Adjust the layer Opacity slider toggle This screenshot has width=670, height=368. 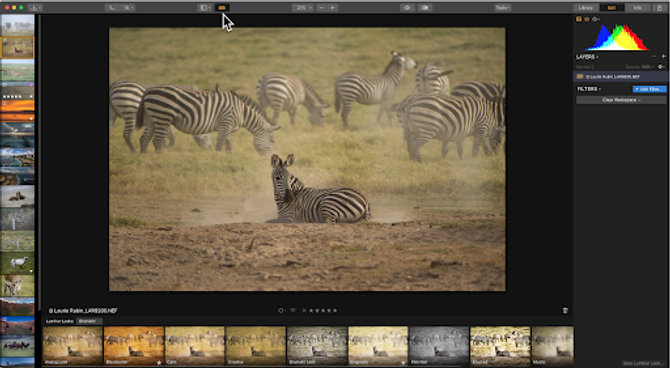click(661, 67)
